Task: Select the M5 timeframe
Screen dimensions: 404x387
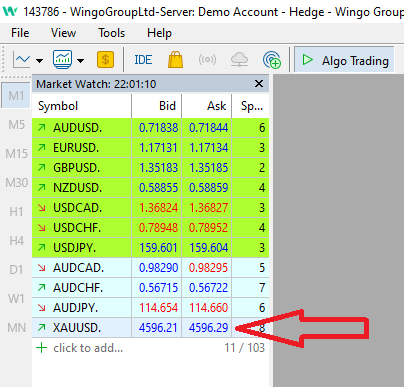Action: (x=16, y=125)
